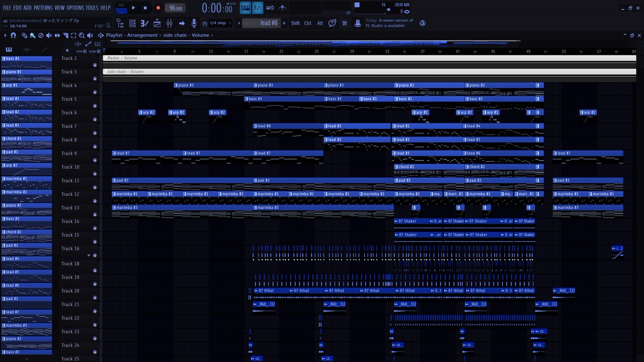Start playback with the Play button
Image resolution: width=644 pixels, height=362 pixels.
coord(134,8)
